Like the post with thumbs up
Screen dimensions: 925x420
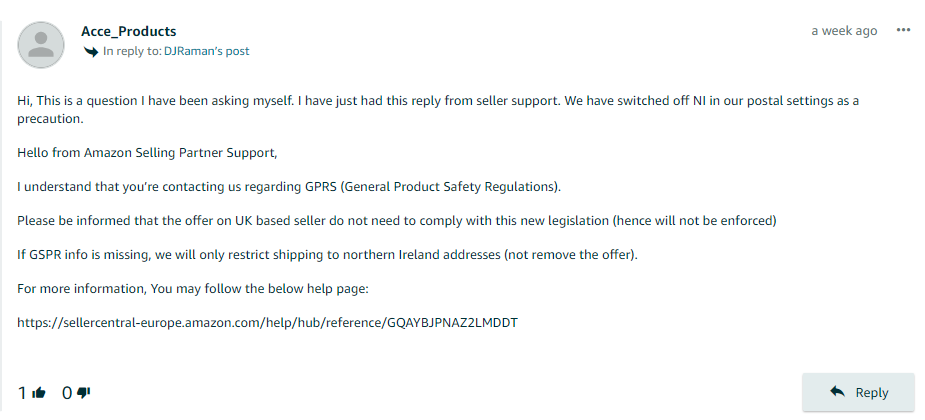tap(40, 393)
